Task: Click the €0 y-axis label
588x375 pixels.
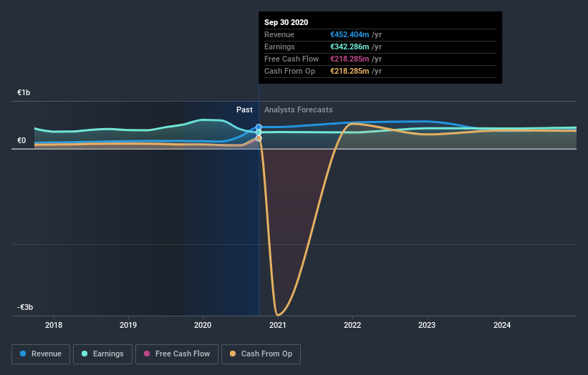Action: click(x=21, y=140)
